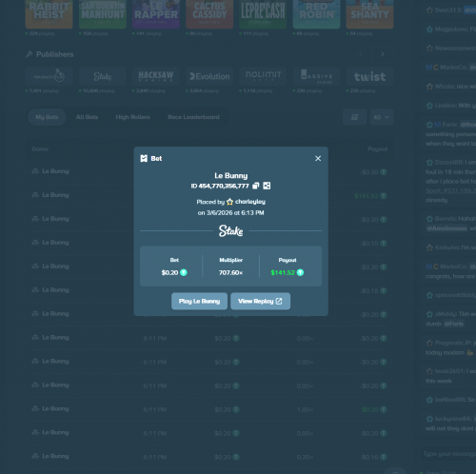Open the Race Leaderboard tab
Image resolution: width=476 pixels, height=474 pixels.
(x=193, y=117)
